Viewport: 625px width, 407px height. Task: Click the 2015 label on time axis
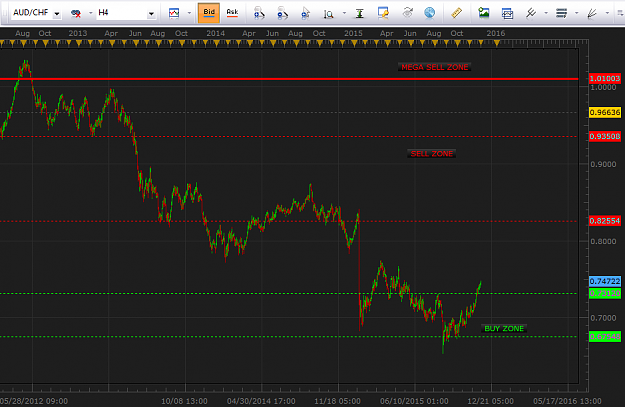[353, 33]
